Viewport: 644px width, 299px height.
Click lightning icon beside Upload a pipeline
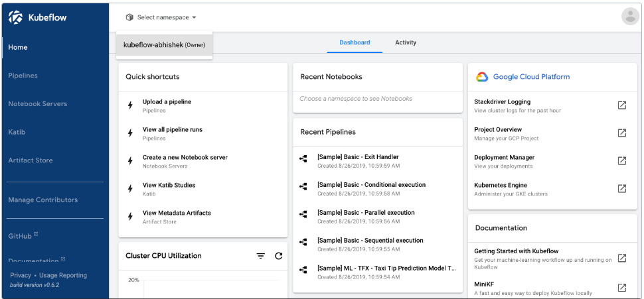(131, 105)
